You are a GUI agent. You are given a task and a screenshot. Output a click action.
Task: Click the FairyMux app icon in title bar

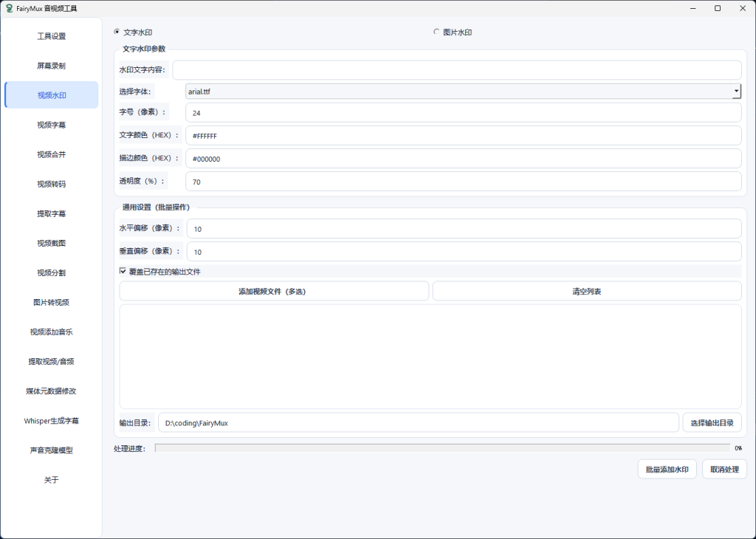click(x=9, y=8)
